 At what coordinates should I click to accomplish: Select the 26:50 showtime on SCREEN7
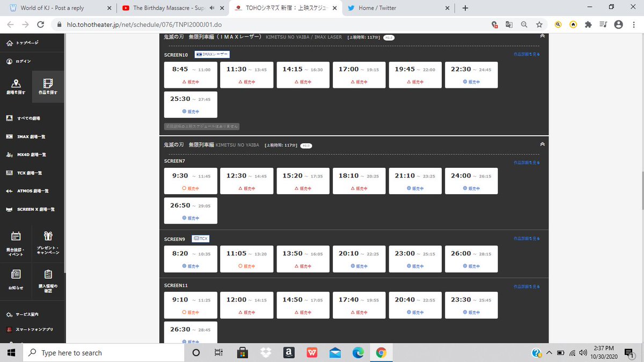point(191,211)
